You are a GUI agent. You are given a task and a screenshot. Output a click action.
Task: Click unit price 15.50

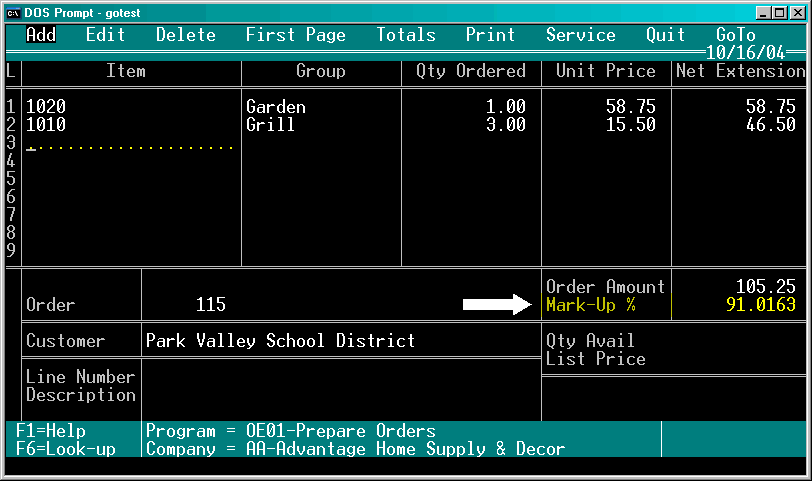[x=630, y=124]
